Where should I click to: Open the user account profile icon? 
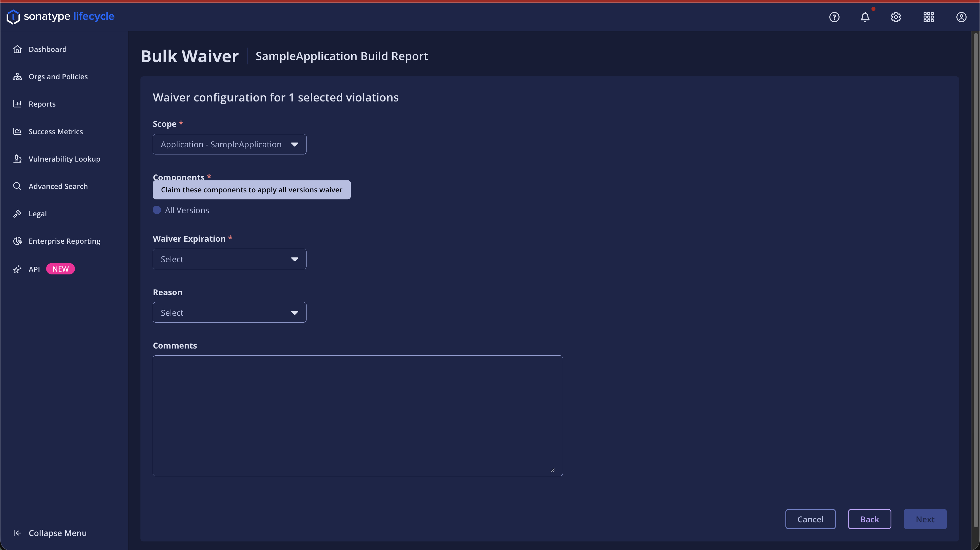point(961,17)
